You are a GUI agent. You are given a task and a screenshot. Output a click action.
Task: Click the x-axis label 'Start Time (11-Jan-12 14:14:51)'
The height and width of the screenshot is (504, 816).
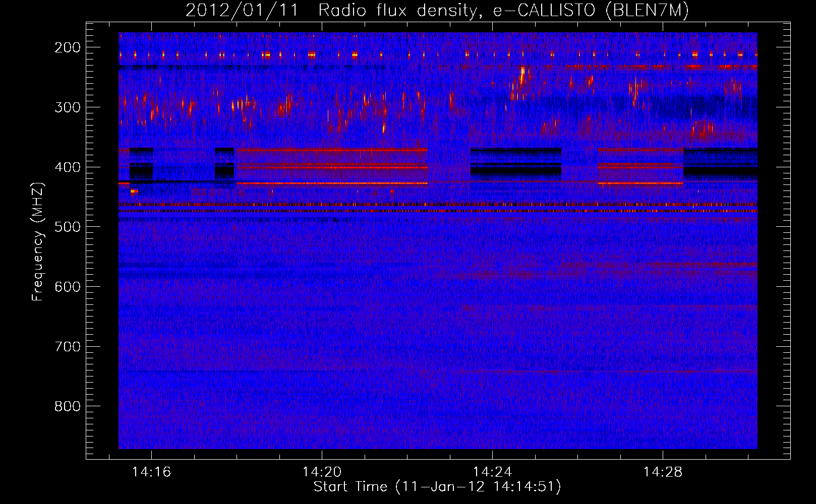click(437, 487)
